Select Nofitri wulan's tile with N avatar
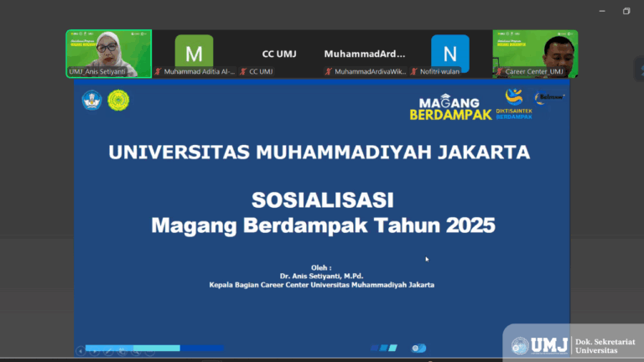644x362 pixels. [449, 54]
